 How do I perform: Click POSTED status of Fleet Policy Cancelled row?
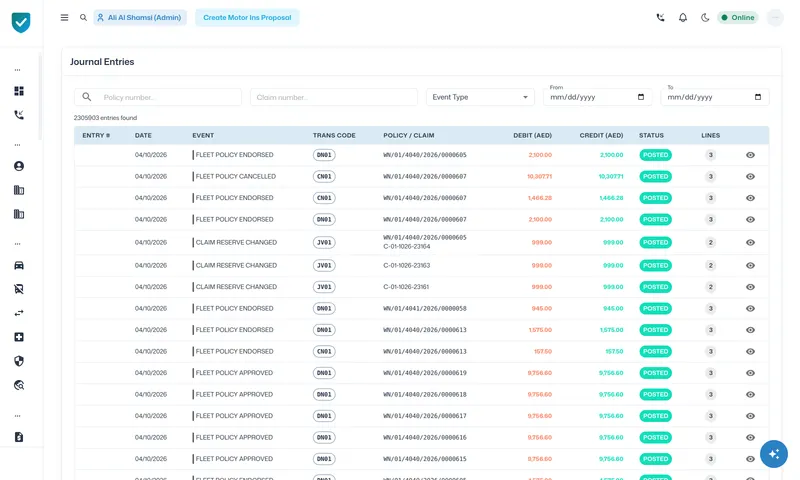pos(655,176)
